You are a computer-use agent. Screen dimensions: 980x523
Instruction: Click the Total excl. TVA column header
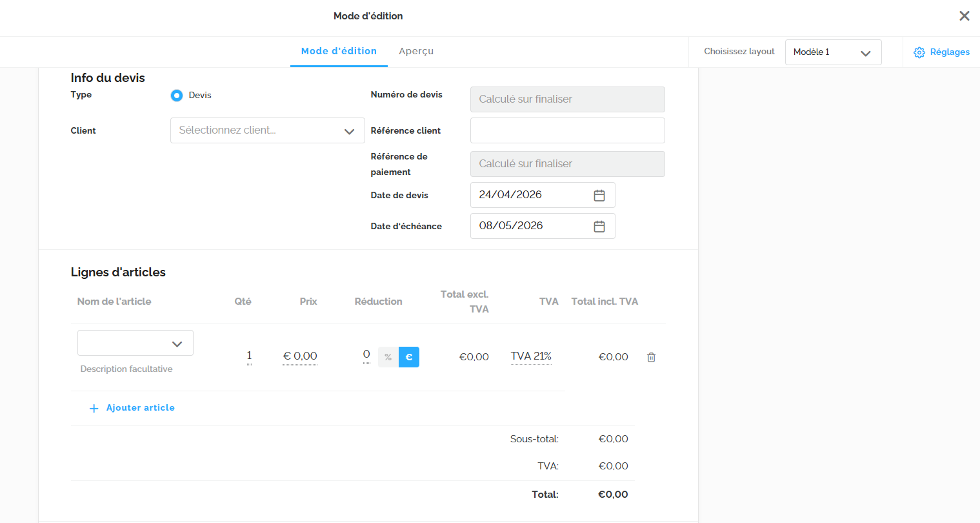[465, 302]
